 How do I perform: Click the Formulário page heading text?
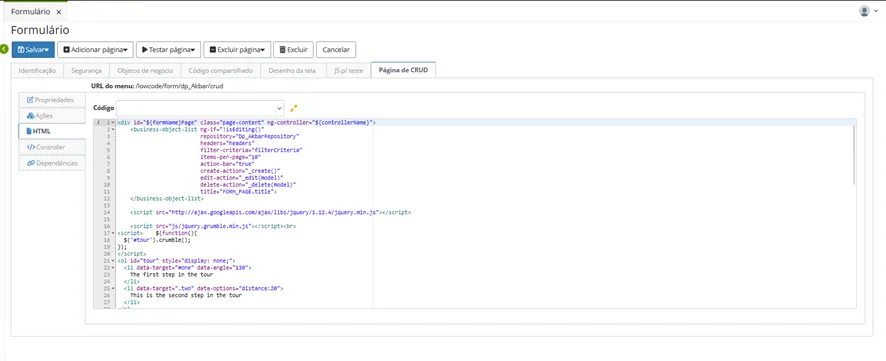[x=40, y=30]
